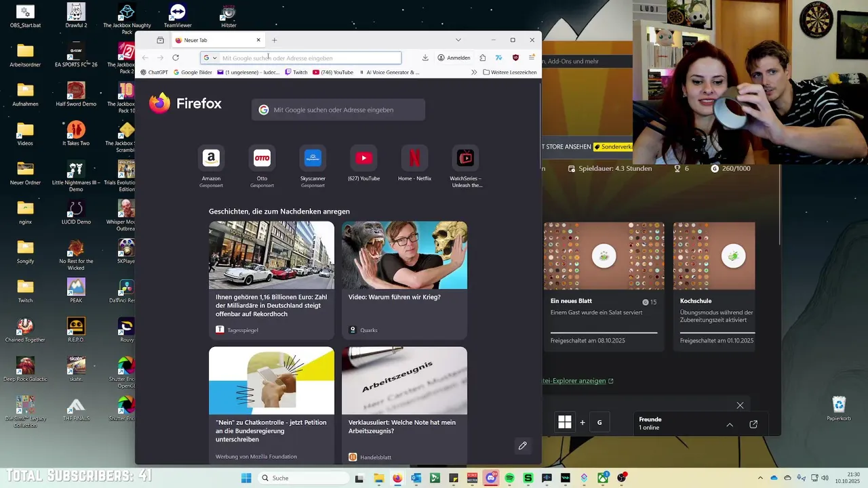This screenshot has height=488, width=868.
Task: Open the (746) YouTube bookmark
Action: (333, 72)
